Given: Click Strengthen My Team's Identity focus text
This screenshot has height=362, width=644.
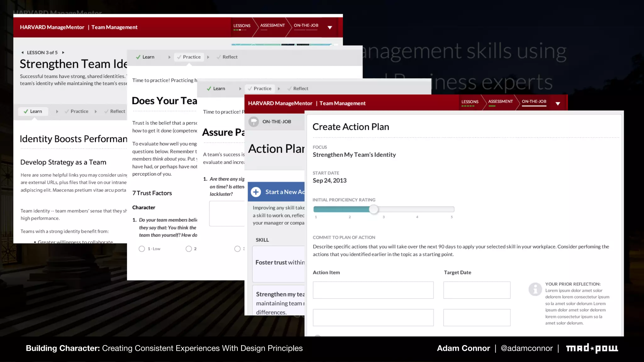Looking at the screenshot, I should (x=354, y=155).
